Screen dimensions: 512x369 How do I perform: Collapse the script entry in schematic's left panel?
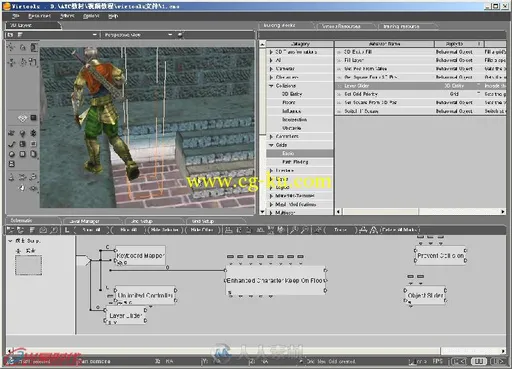pos(10,241)
